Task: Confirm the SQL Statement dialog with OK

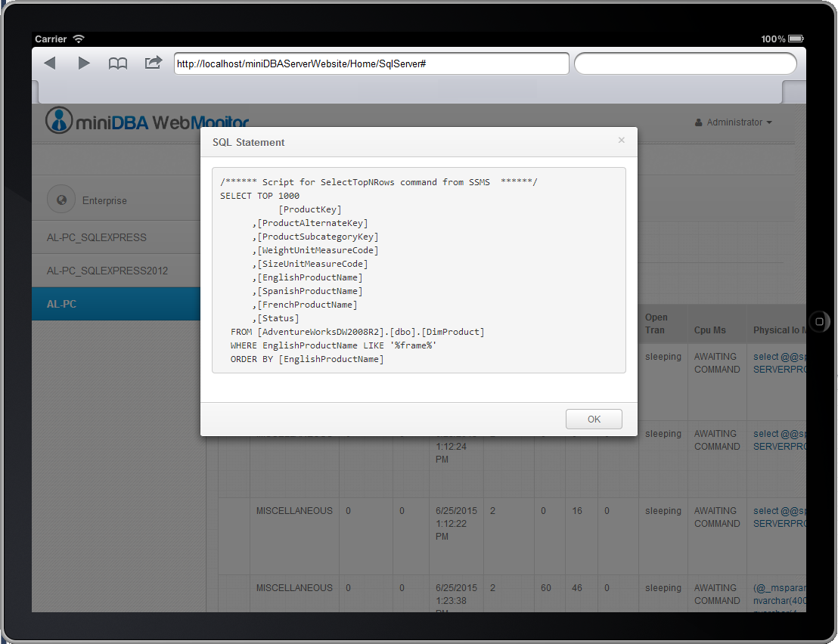Action: (x=594, y=420)
